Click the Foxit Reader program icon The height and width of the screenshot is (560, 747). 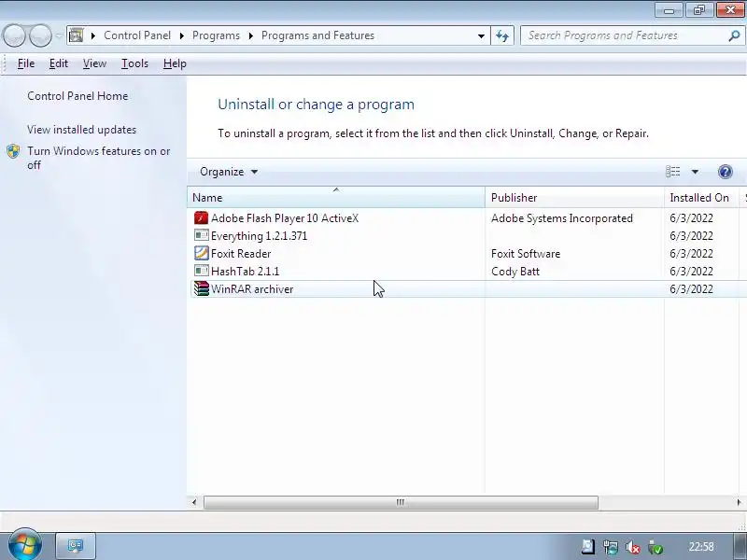[201, 253]
